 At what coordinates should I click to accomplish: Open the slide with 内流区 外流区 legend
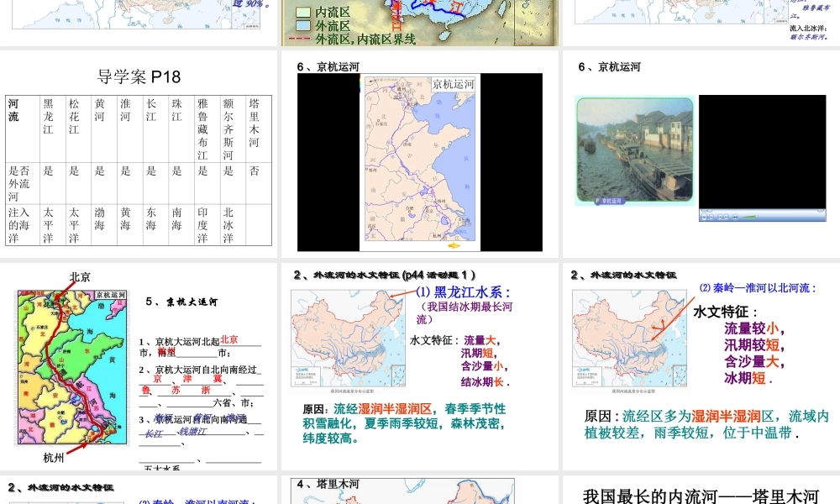click(420, 23)
